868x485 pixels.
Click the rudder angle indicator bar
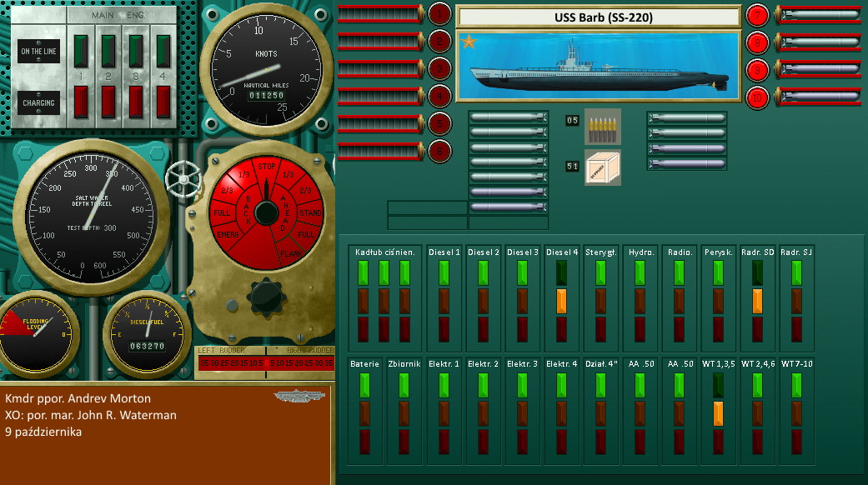point(264,362)
